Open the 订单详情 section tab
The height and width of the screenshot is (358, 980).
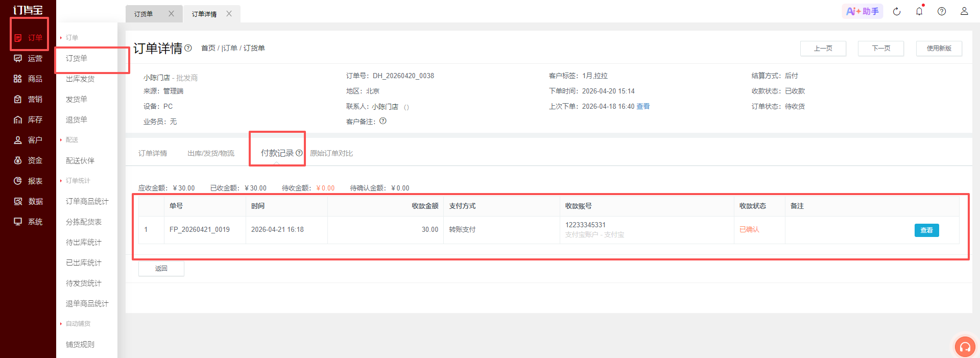(x=153, y=153)
